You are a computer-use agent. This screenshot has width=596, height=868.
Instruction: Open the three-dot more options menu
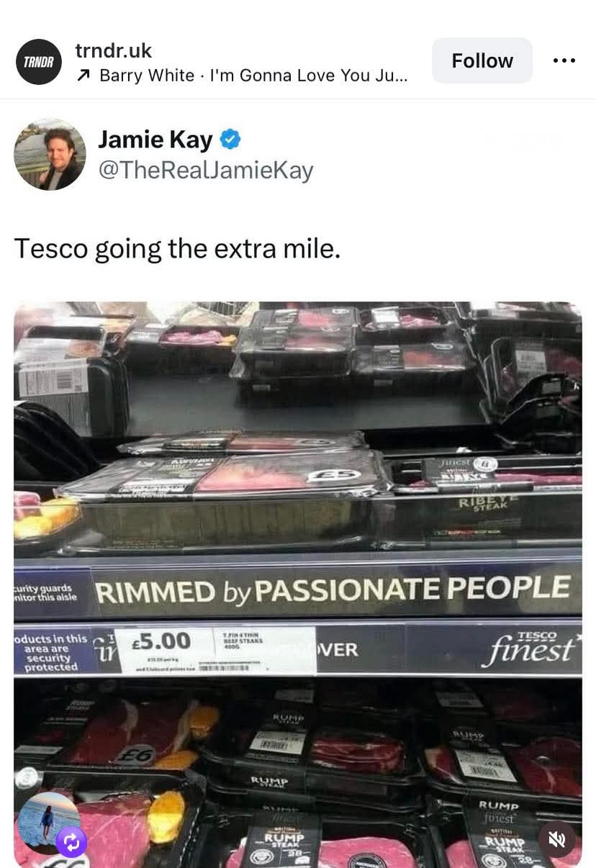click(564, 60)
